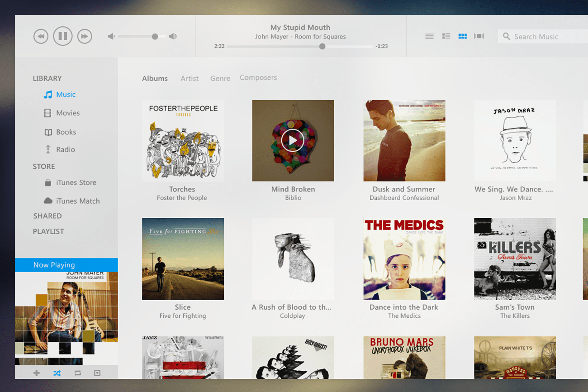
Task: Open iTunes Match
Action: tap(78, 201)
